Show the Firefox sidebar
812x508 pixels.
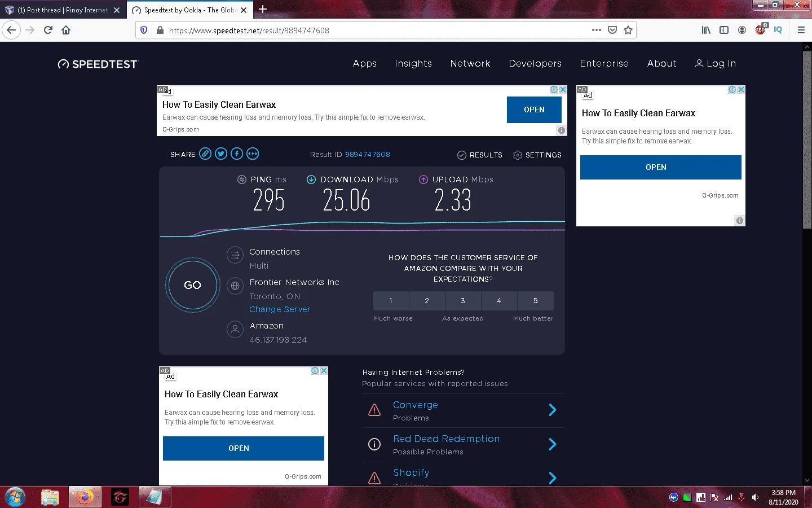click(x=724, y=30)
